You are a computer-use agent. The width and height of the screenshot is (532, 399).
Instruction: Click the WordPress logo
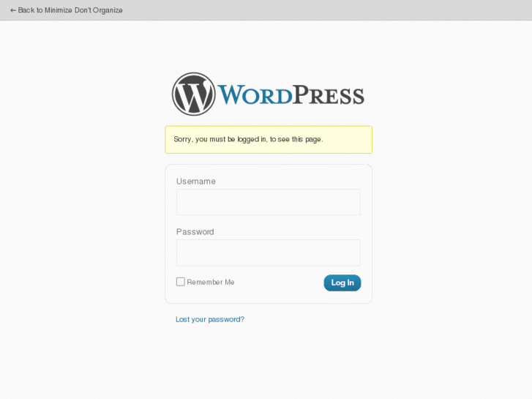[x=268, y=94]
